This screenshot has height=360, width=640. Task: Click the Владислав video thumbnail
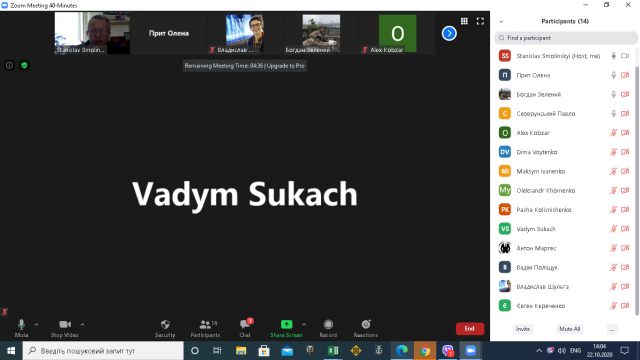[x=245, y=33]
